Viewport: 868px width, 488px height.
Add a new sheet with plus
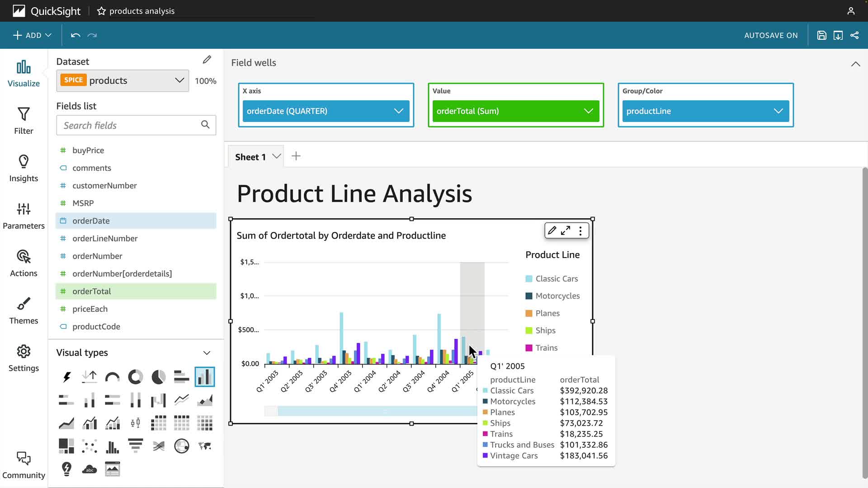[296, 156]
